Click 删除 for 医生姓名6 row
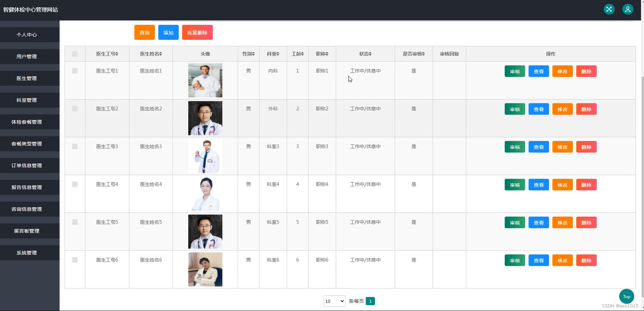The height and width of the screenshot is (311, 644). click(586, 260)
